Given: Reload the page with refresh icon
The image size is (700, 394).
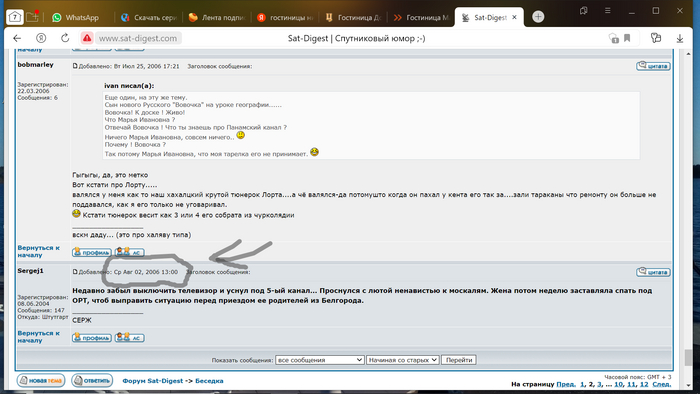Looking at the screenshot, I should [65, 38].
